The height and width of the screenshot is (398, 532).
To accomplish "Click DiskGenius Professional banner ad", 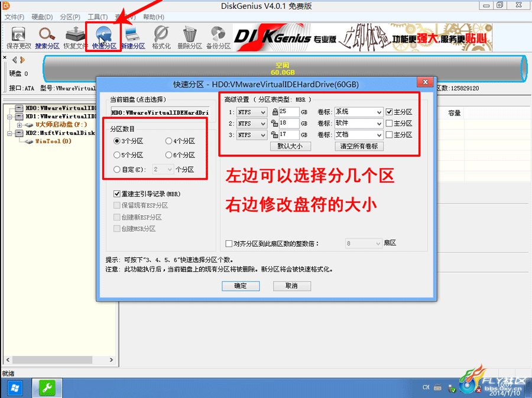I will pyautogui.click(x=362, y=38).
